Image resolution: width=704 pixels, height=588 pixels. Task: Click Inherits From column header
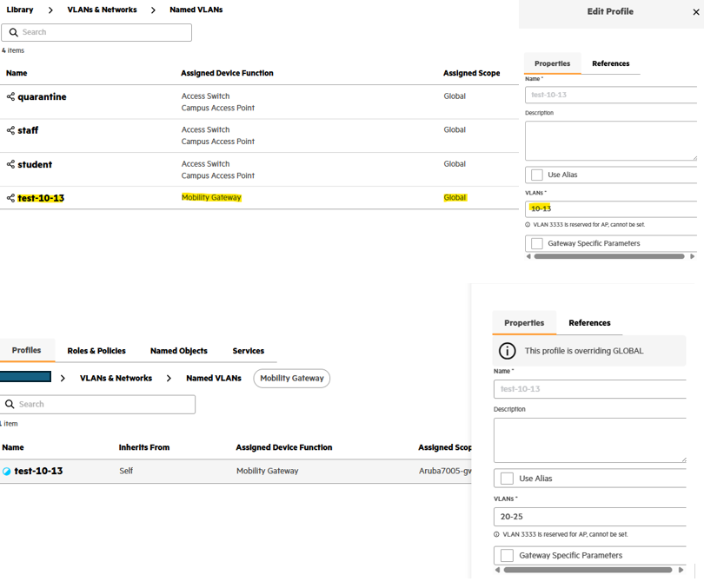144,447
